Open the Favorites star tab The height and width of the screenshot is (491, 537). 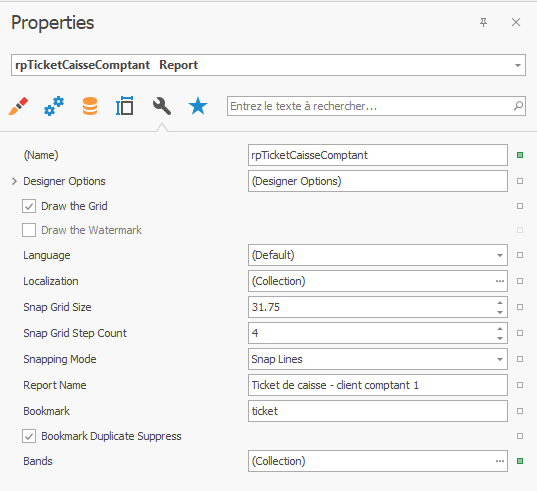pos(198,106)
